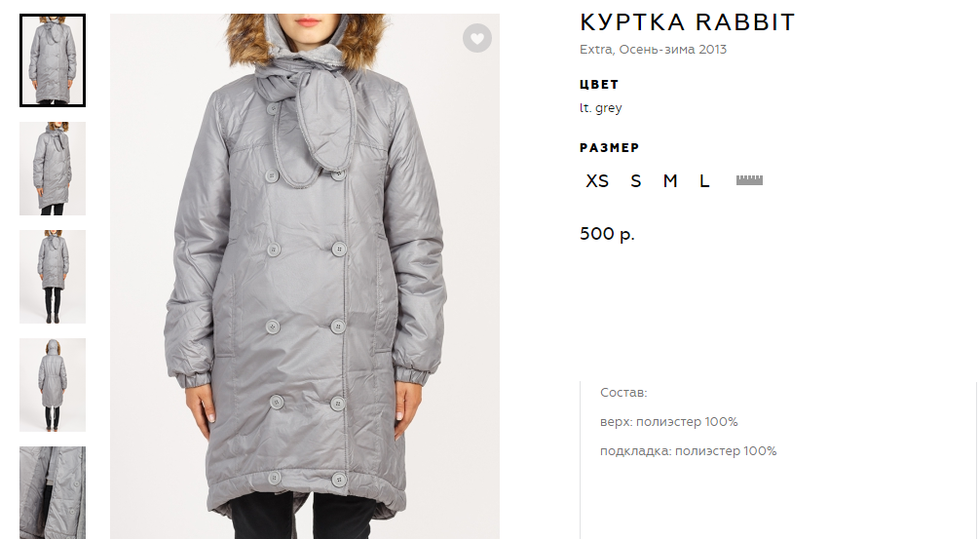Click the подкладка: полиэстер 100% line

[688, 451]
